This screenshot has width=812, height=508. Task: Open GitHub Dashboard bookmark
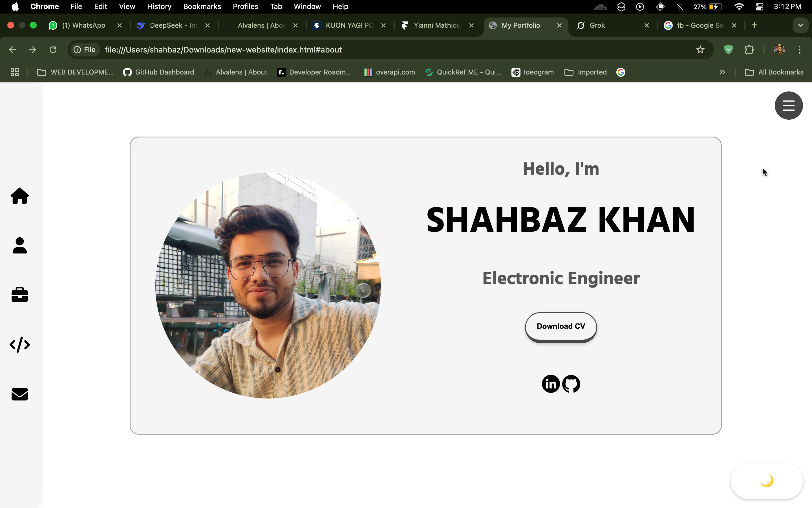(x=158, y=72)
